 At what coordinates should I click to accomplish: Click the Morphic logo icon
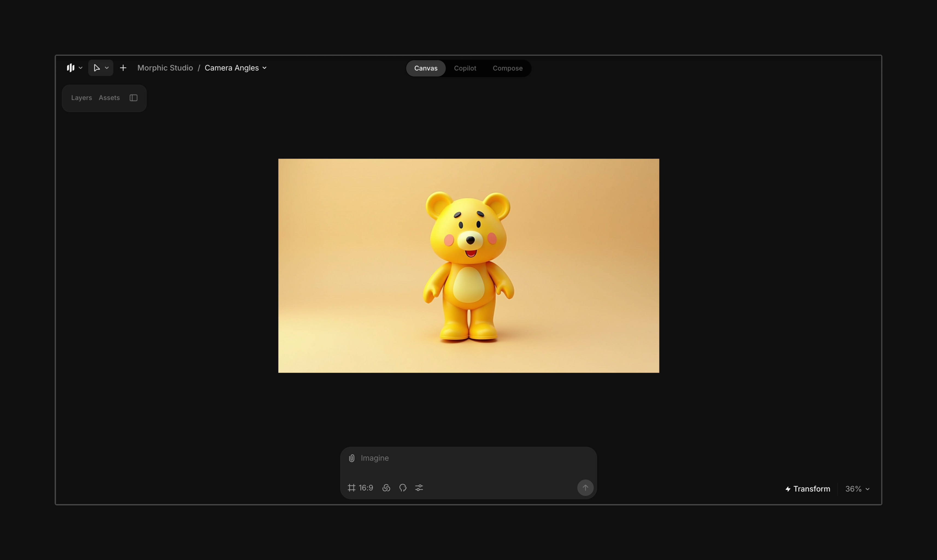[71, 68]
